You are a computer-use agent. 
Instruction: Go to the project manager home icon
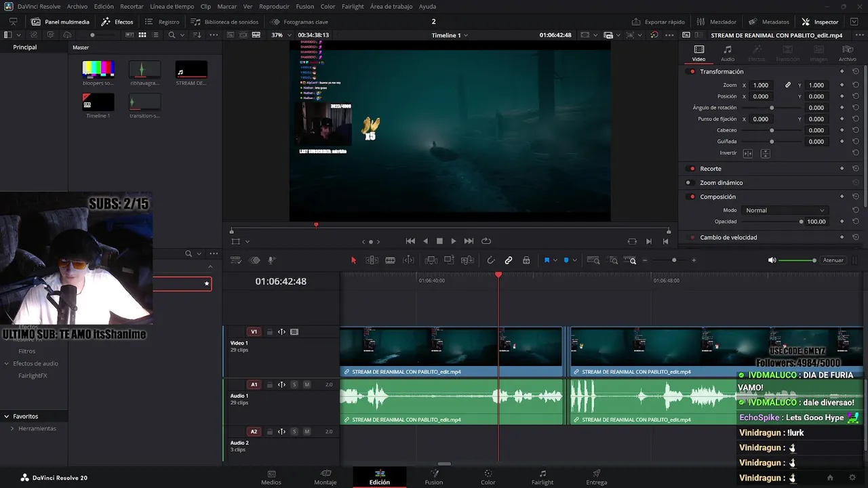tap(830, 478)
